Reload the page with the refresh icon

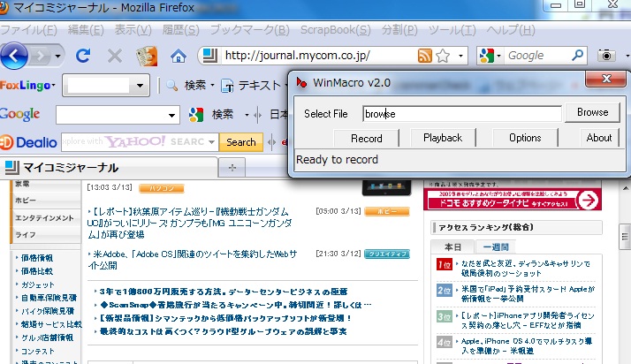point(83,56)
